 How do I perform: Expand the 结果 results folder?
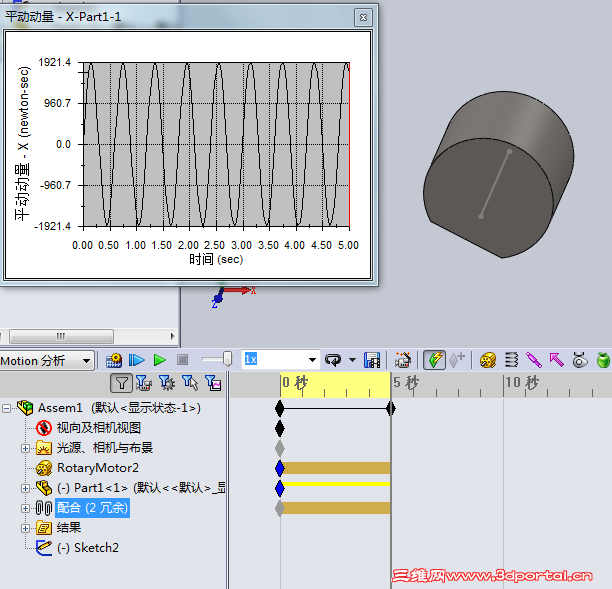[25, 528]
